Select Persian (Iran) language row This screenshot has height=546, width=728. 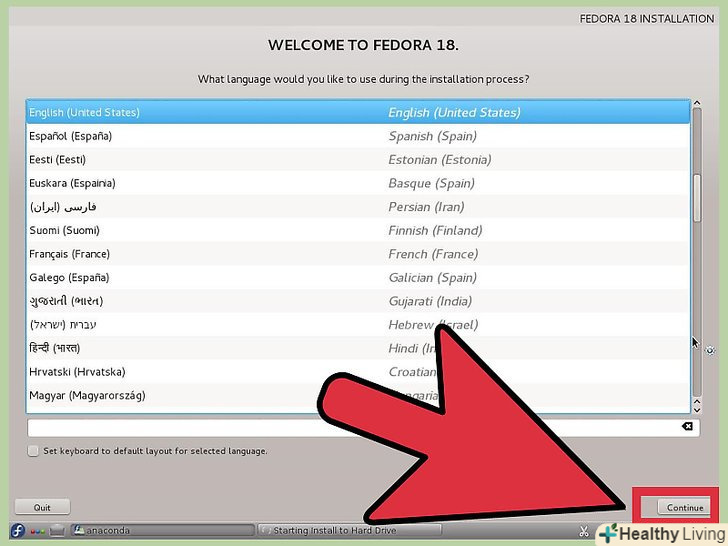[x=358, y=207]
